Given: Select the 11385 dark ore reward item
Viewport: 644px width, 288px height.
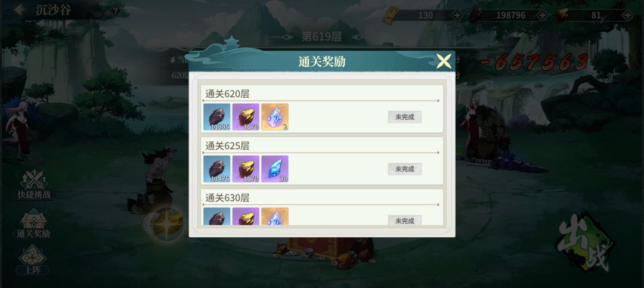Looking at the screenshot, I should point(217,117).
